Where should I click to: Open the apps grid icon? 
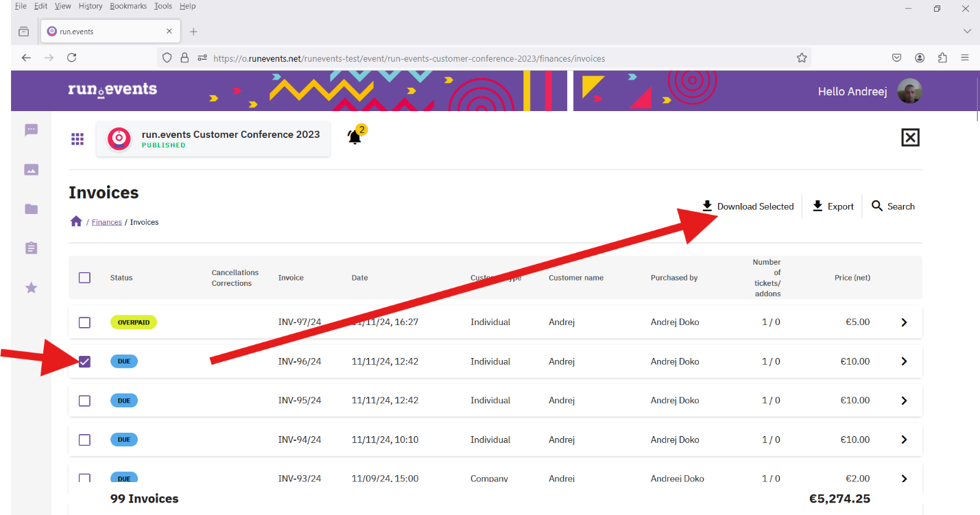[77, 139]
